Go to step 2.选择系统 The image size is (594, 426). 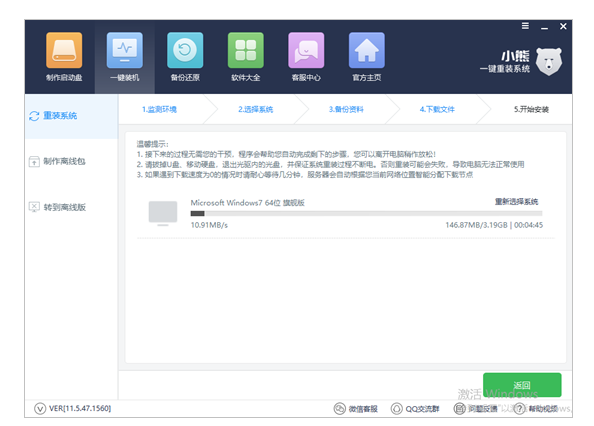[x=256, y=109]
